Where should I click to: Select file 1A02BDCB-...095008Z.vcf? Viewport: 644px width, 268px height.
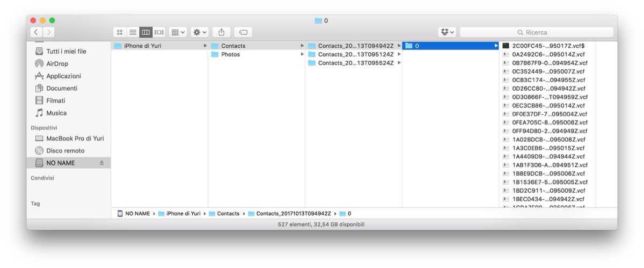548,140
